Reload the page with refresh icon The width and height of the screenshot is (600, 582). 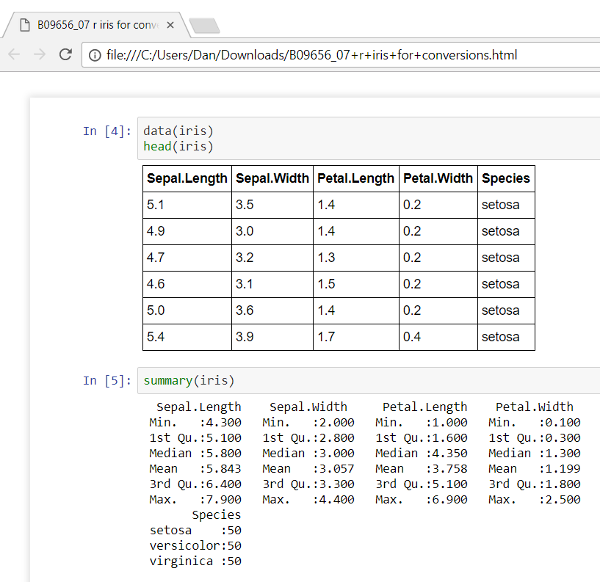65,54
